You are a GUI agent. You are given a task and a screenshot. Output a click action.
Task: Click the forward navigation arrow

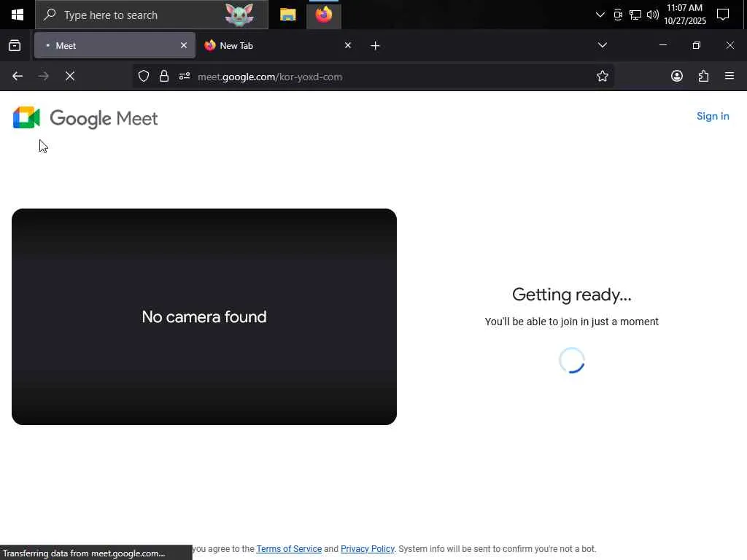[43, 76]
